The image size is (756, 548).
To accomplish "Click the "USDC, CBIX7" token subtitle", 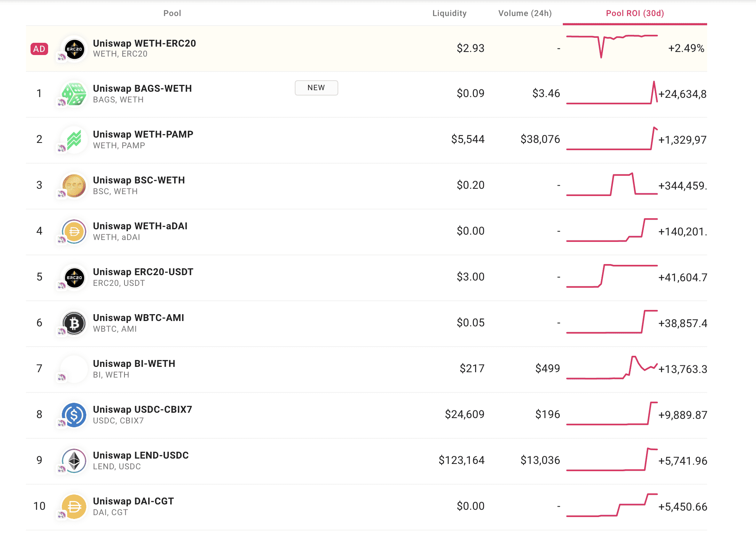I will [x=118, y=421].
